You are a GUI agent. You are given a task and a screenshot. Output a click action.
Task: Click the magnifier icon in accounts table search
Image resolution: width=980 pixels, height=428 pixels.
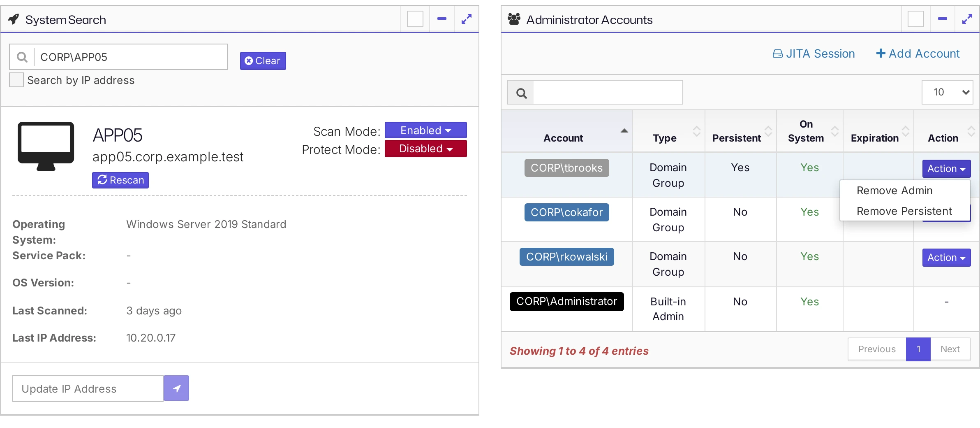pyautogui.click(x=521, y=93)
